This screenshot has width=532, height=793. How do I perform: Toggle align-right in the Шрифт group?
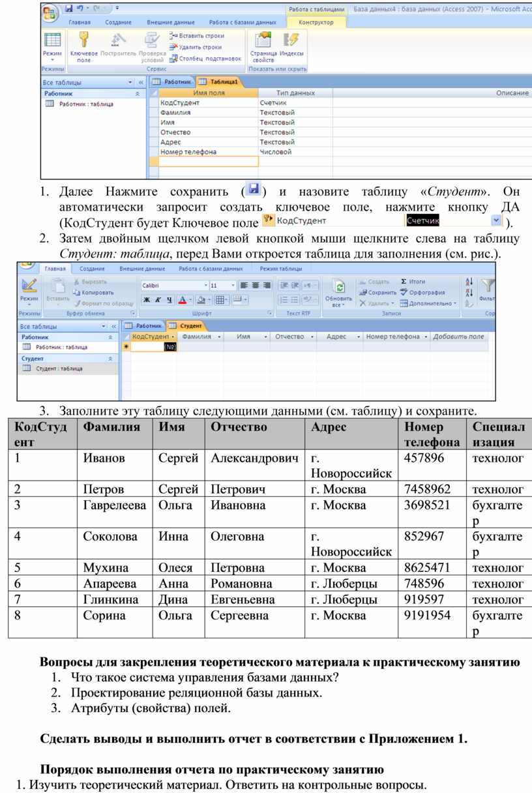(x=266, y=285)
